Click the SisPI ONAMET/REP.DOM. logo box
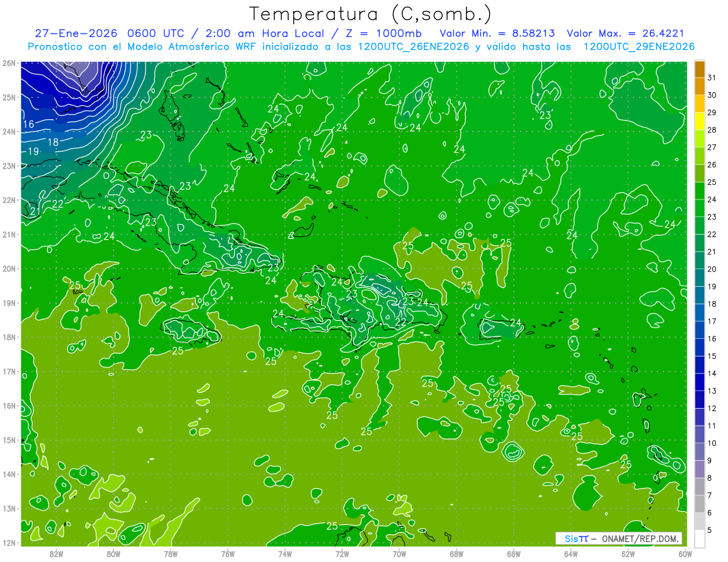728x562 pixels. coord(619,538)
